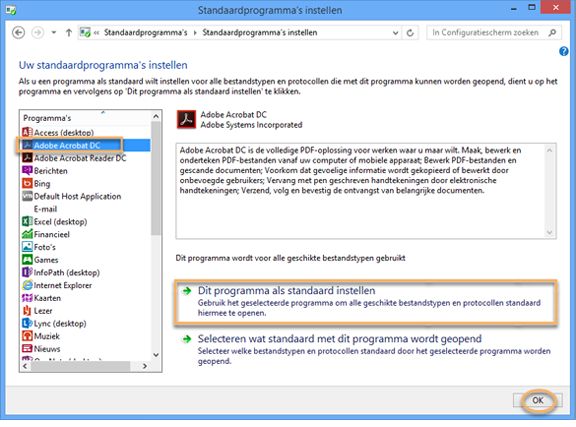Click the Excel icon in list
The width and height of the screenshot is (576, 427).
pos(27,221)
